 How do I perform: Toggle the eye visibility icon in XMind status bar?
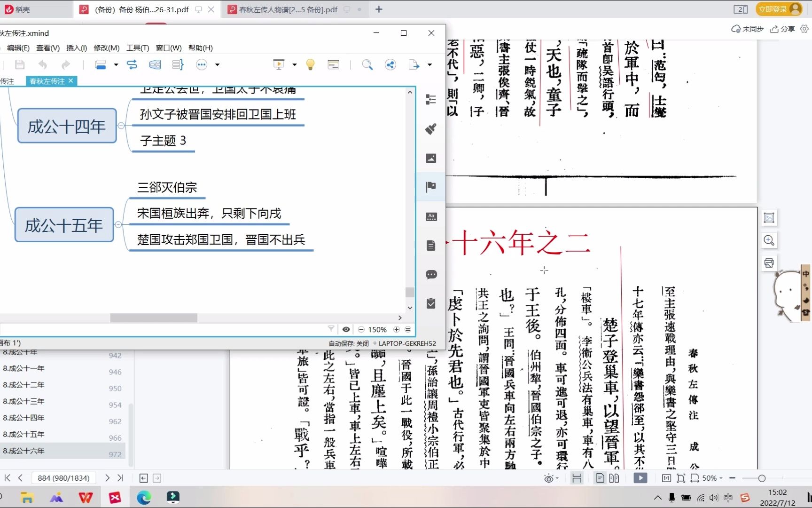click(346, 329)
